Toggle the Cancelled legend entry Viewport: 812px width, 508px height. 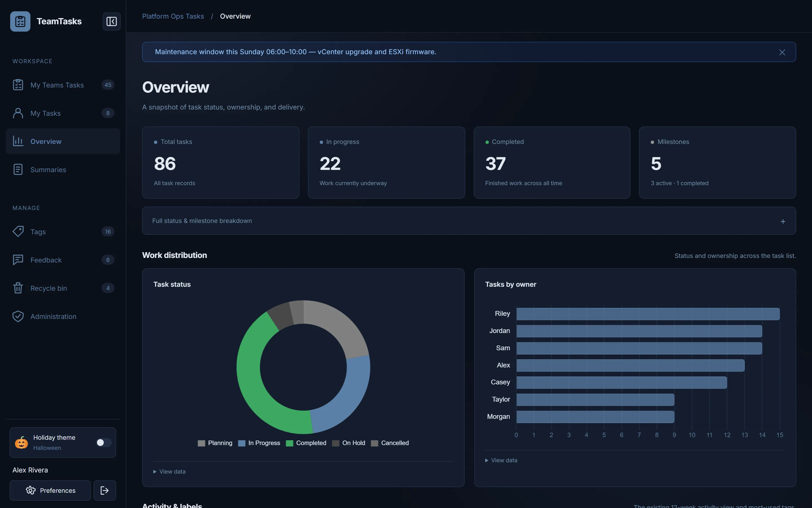[x=390, y=443]
